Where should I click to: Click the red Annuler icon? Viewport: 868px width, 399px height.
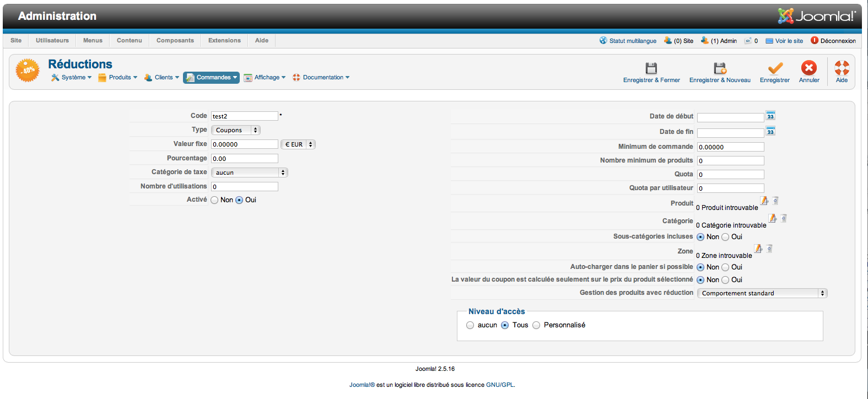tap(809, 68)
